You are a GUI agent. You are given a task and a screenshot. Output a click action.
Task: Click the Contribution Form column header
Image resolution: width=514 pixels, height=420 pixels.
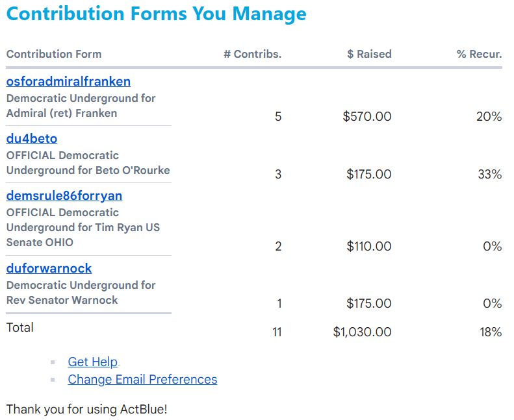pyautogui.click(x=54, y=54)
